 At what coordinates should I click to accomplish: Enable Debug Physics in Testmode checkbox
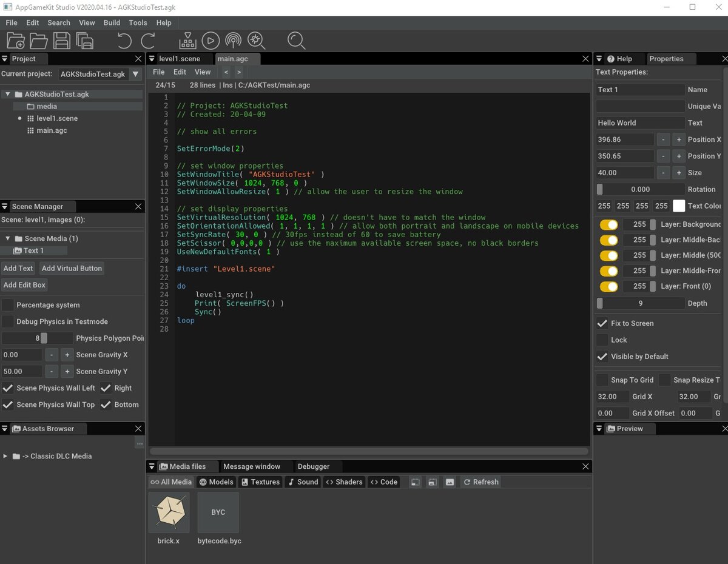pyautogui.click(x=8, y=321)
